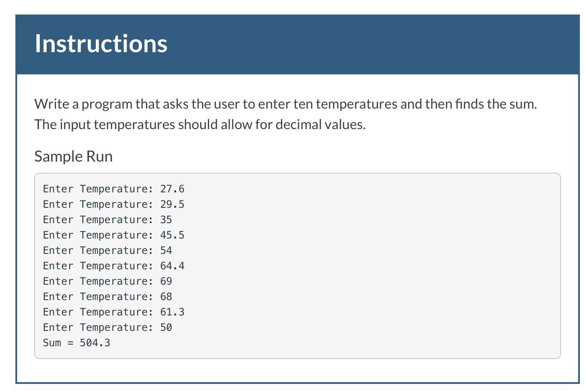Click the Sample Run heading
This screenshot has height=392, width=585.
(74, 156)
